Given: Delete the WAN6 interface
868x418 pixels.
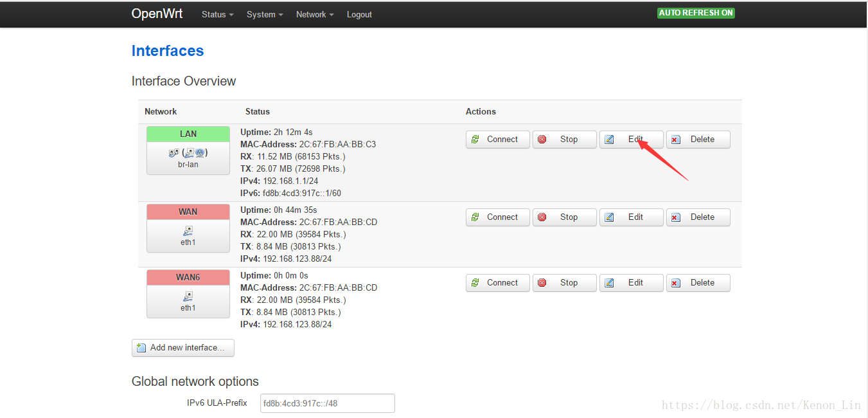Looking at the screenshot, I should 698,283.
